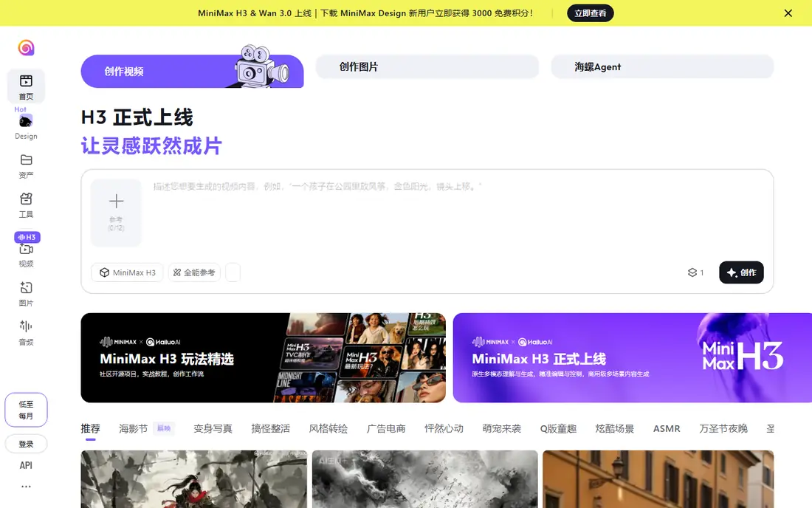Image resolution: width=812 pixels, height=508 pixels.
Task: Select the ASMR category tab
Action: [667, 429]
